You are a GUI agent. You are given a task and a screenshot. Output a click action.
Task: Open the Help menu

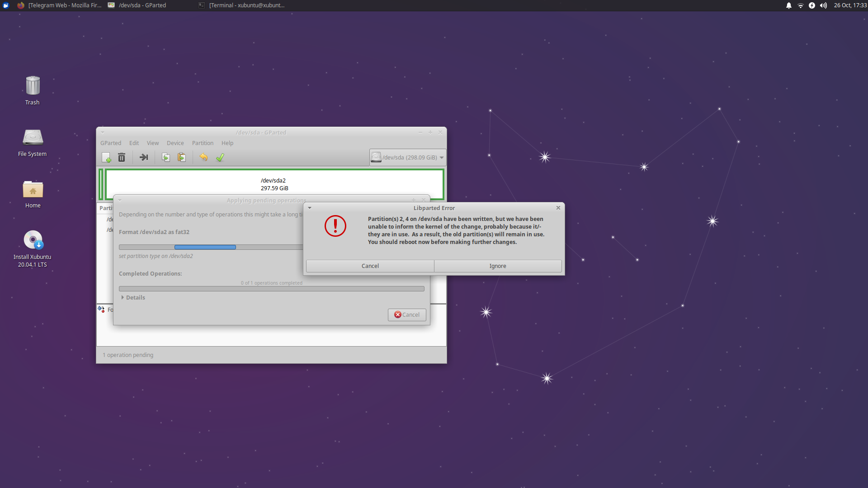point(227,143)
